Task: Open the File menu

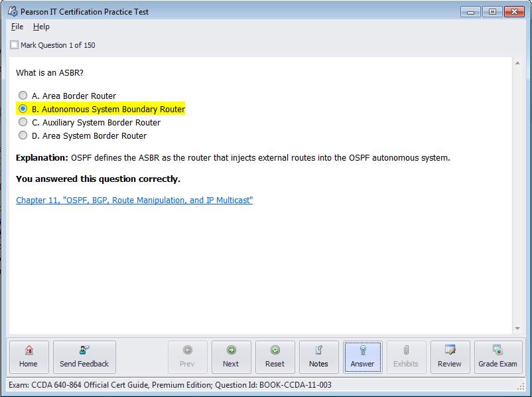Action: [17, 27]
